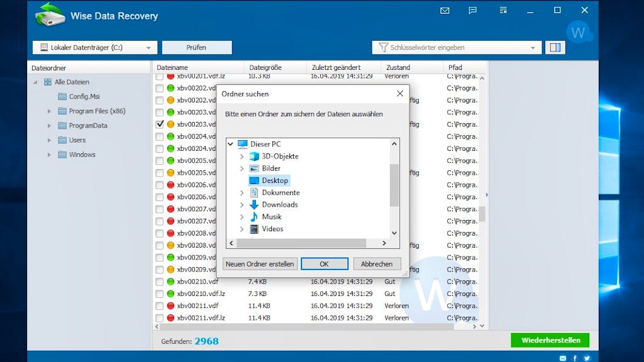Expand the Dokumente node in dialog
644x362 pixels.
pos(242,192)
